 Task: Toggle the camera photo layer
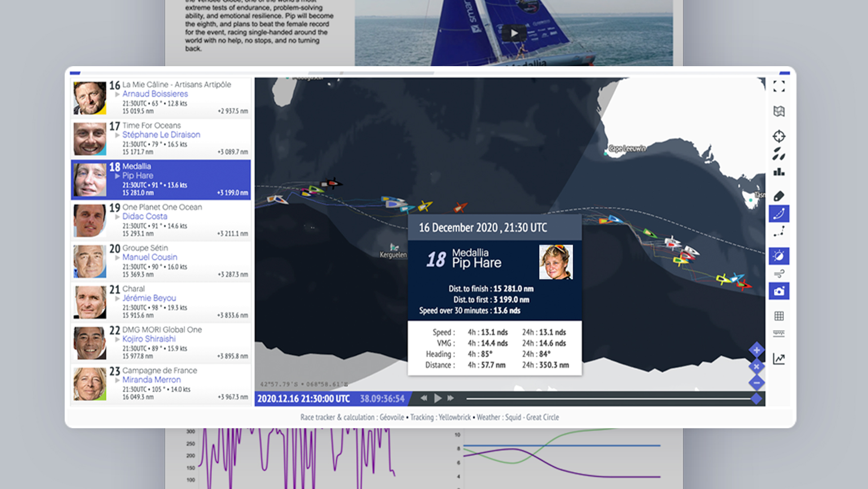(x=779, y=291)
